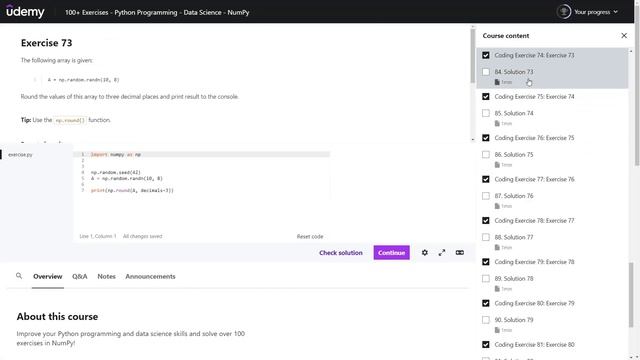This screenshot has width=640, height=360.
Task: Toggle checkbox for 90. Solution 79
Action: [486, 320]
